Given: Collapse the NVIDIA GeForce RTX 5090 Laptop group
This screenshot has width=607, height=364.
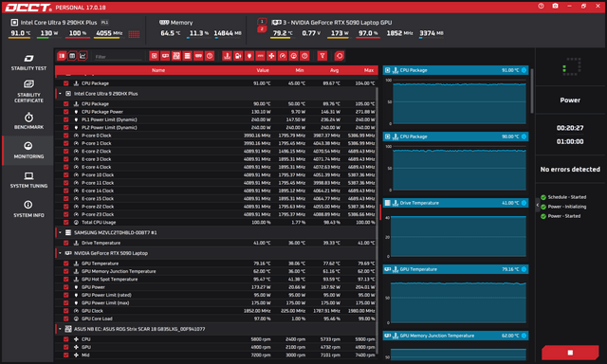Looking at the screenshot, I should point(60,253).
